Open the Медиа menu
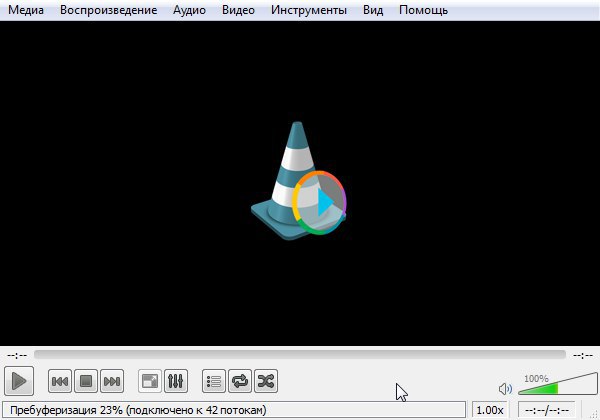Screen dimensions: 600x420 (26, 10)
